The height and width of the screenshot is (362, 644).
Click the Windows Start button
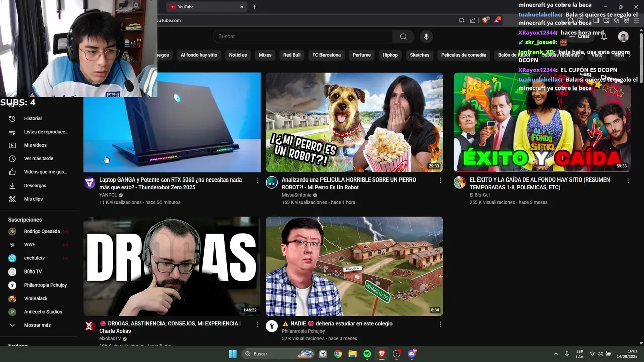point(233,354)
